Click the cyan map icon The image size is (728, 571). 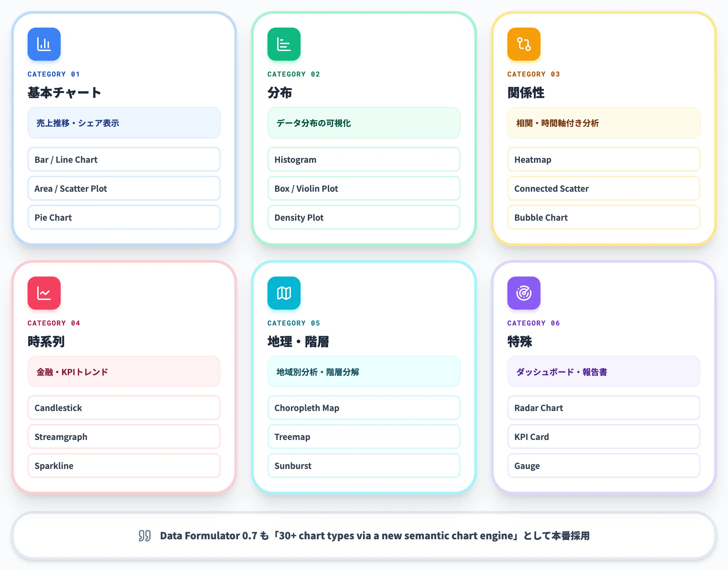284,293
